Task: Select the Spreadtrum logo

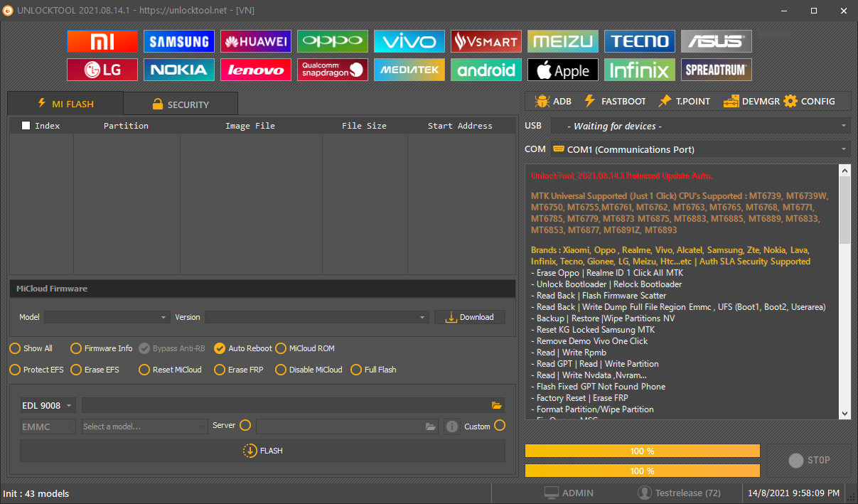Action: tap(717, 70)
